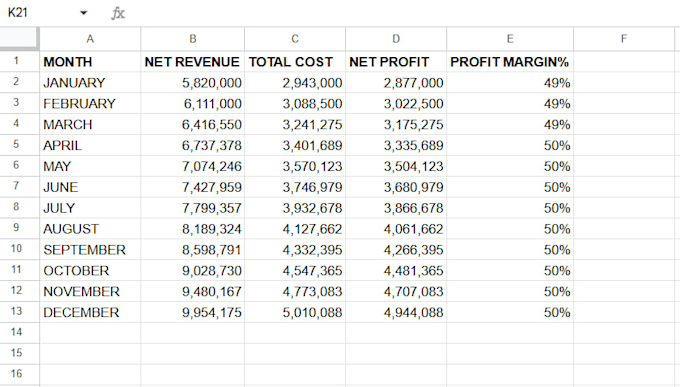The image size is (680, 387).
Task: Click net profit value 4,944,088
Action: point(396,312)
